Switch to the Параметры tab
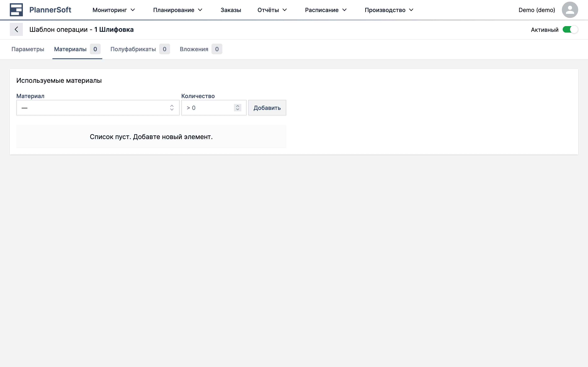This screenshot has height=367, width=588. (x=28, y=49)
